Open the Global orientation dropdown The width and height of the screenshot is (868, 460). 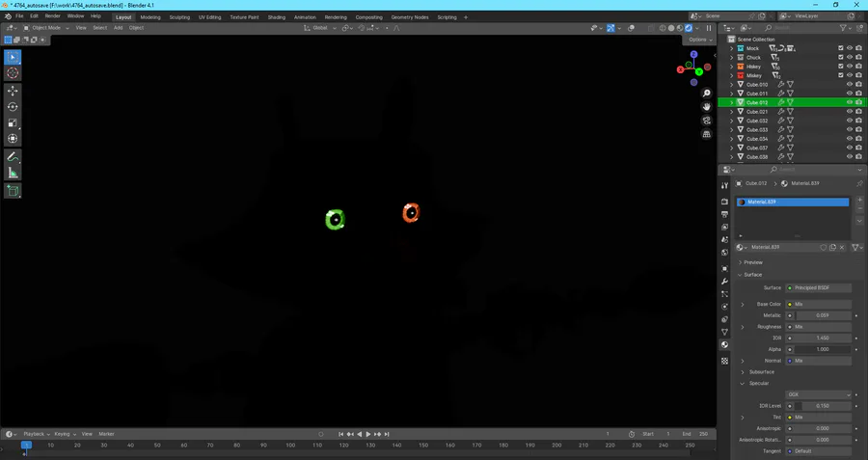click(320, 28)
